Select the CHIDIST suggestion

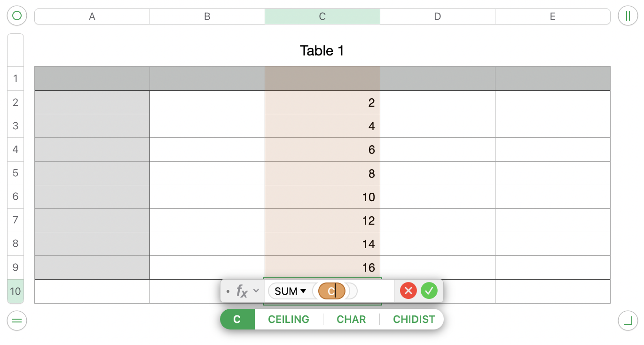click(x=413, y=319)
